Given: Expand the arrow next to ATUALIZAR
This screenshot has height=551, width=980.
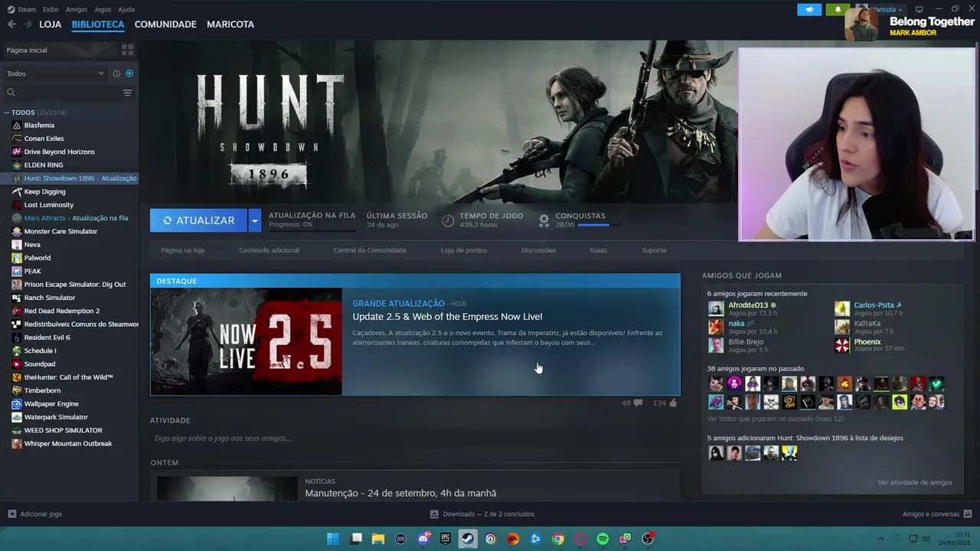Looking at the screenshot, I should (x=255, y=220).
